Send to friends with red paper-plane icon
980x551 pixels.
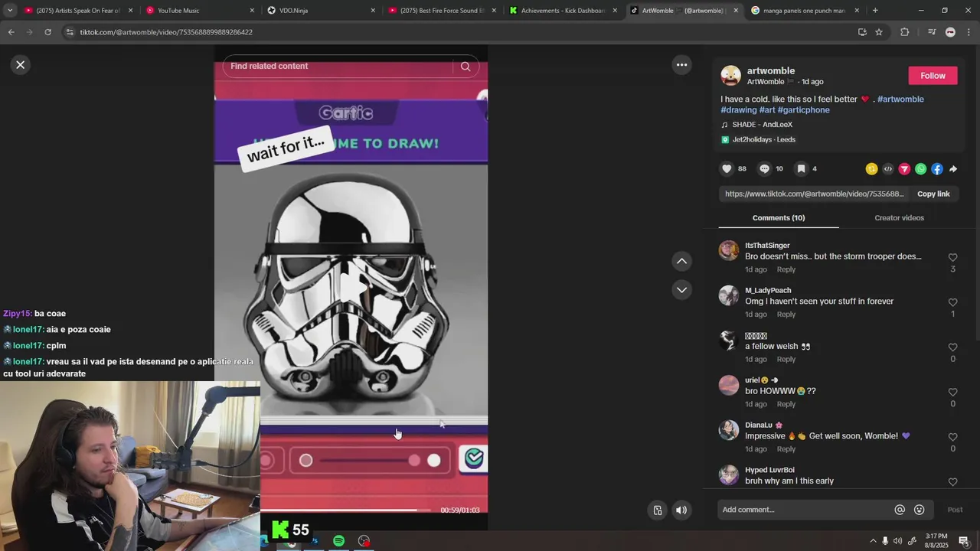pyautogui.click(x=904, y=169)
